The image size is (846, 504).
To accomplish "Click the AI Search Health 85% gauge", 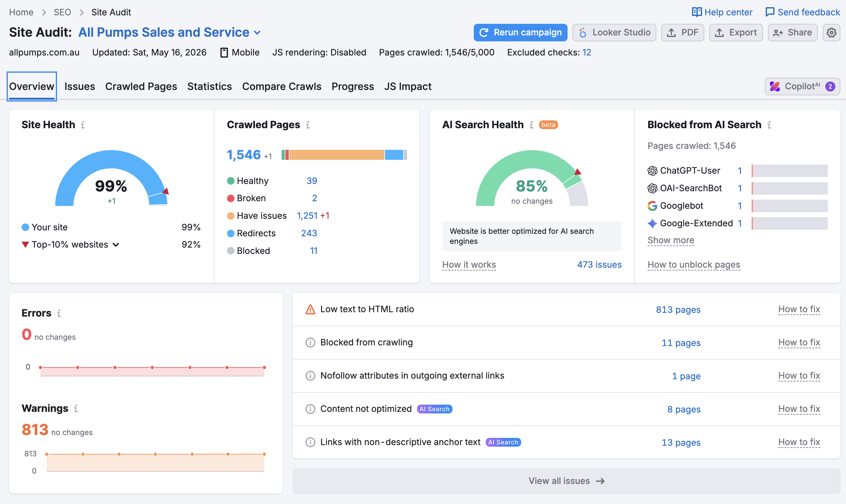I will point(532,178).
